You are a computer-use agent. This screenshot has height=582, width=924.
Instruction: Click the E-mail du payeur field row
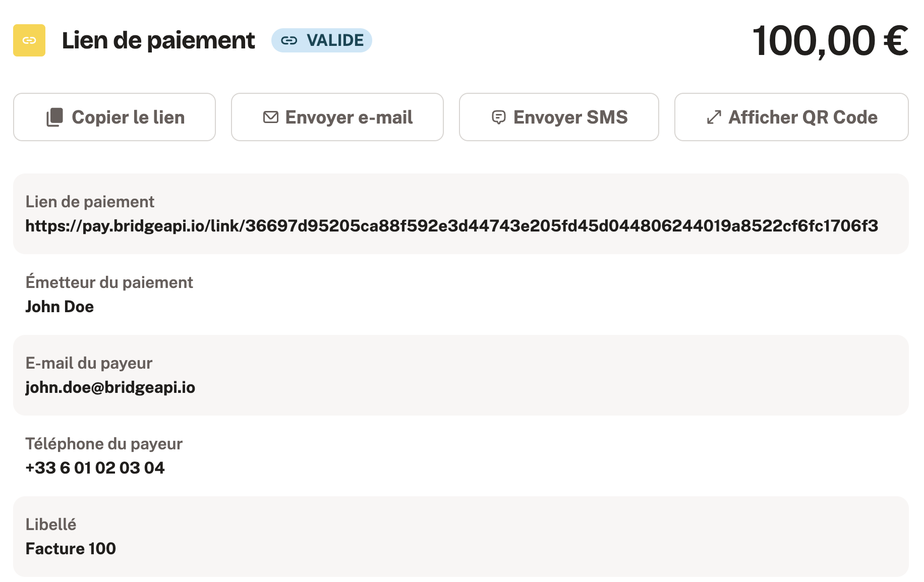[x=461, y=375]
